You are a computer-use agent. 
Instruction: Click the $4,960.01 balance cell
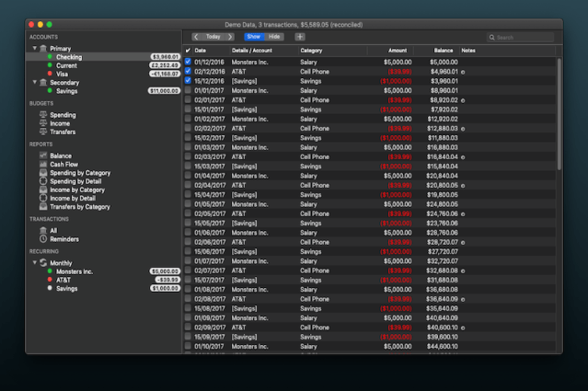pyautogui.click(x=444, y=72)
